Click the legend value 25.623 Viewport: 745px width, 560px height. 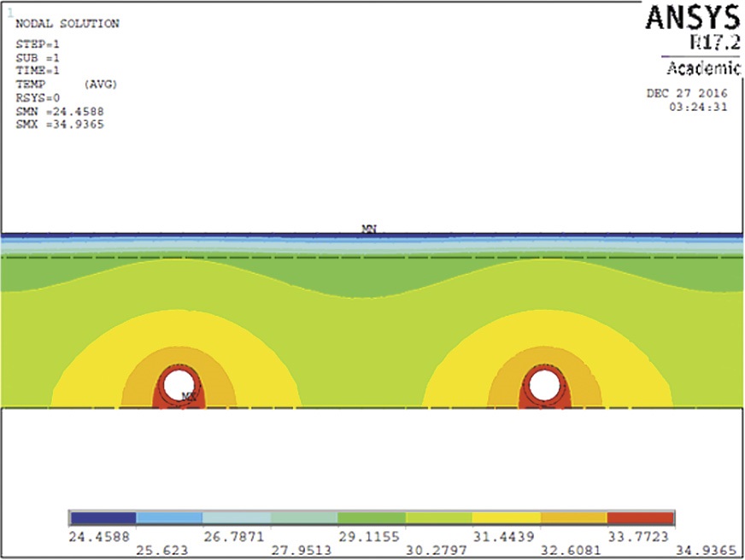point(162,551)
